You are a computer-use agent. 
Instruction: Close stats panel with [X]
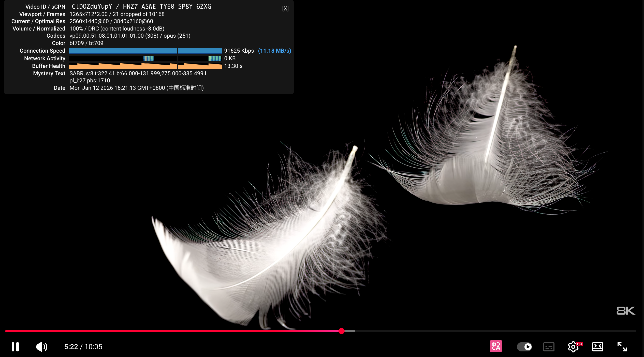click(x=285, y=8)
